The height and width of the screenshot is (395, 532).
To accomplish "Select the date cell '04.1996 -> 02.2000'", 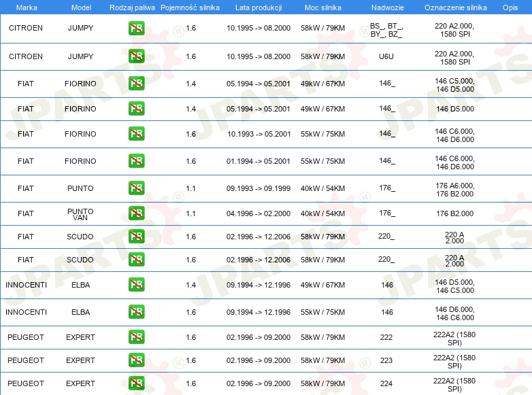I will point(259,213).
